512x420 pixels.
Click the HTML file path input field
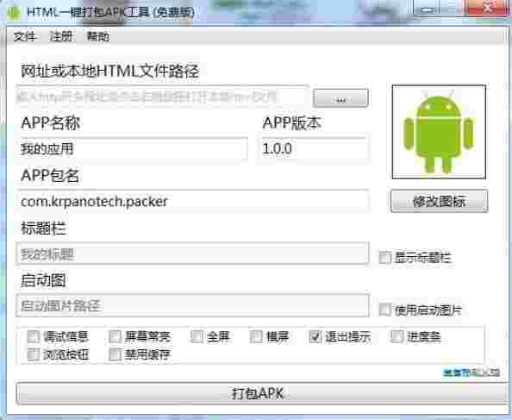162,97
